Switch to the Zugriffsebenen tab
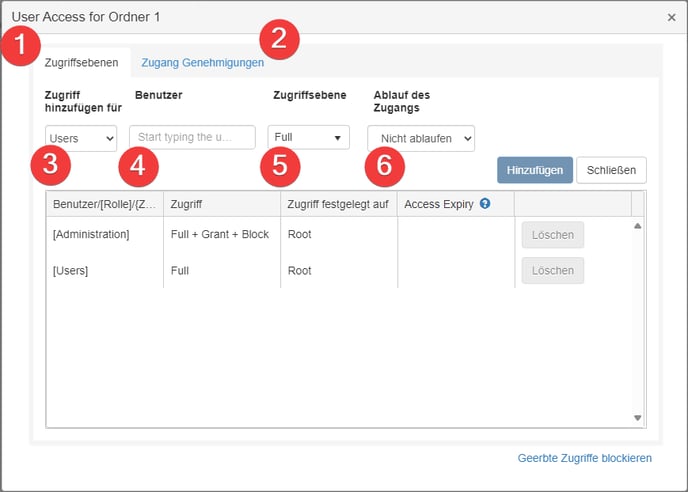Screen dimensions: 688x492 [81, 63]
